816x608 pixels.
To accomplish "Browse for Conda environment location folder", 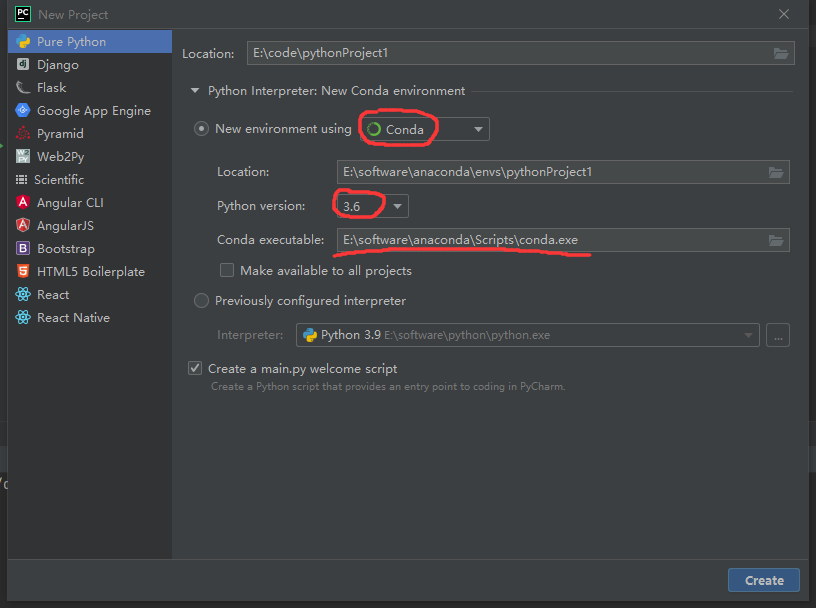I will 776,172.
